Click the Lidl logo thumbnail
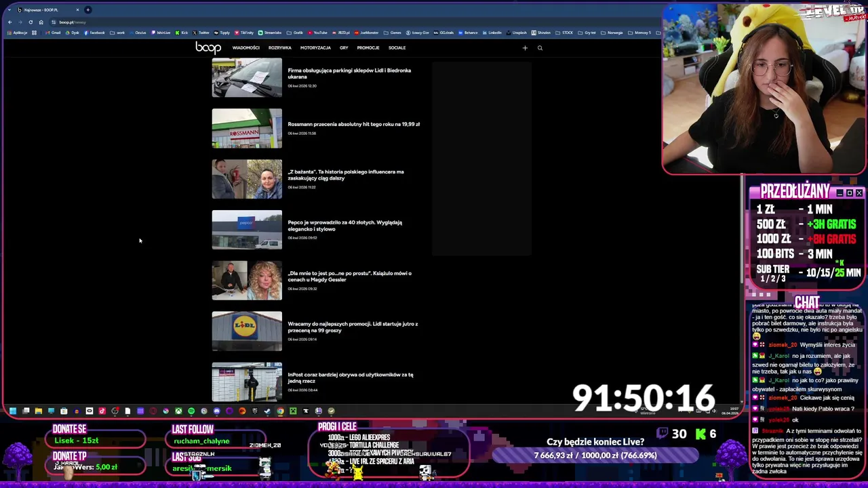 (x=247, y=331)
